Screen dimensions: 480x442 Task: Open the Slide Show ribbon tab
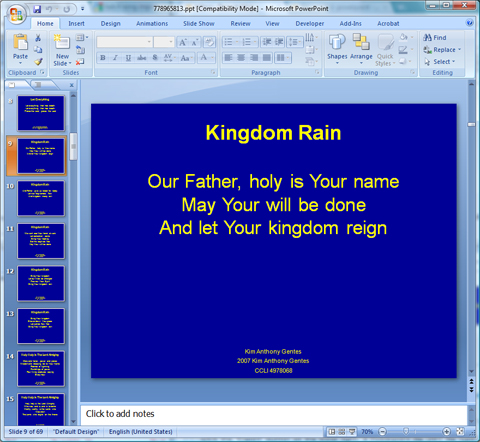point(199,23)
